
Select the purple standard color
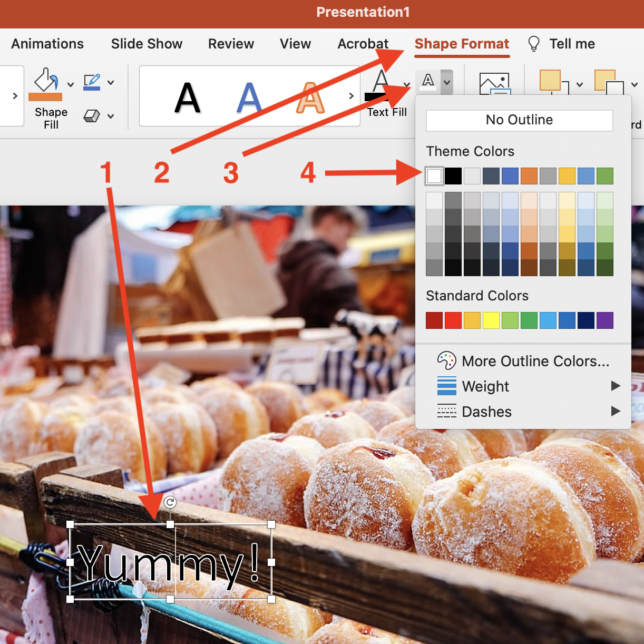click(x=605, y=320)
